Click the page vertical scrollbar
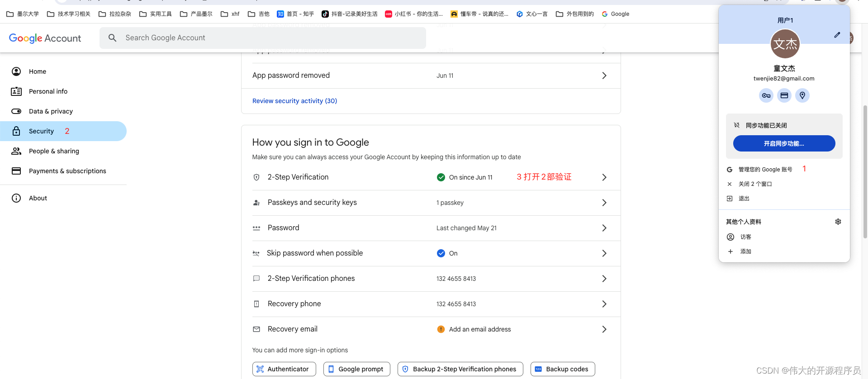868x379 pixels. (x=865, y=172)
